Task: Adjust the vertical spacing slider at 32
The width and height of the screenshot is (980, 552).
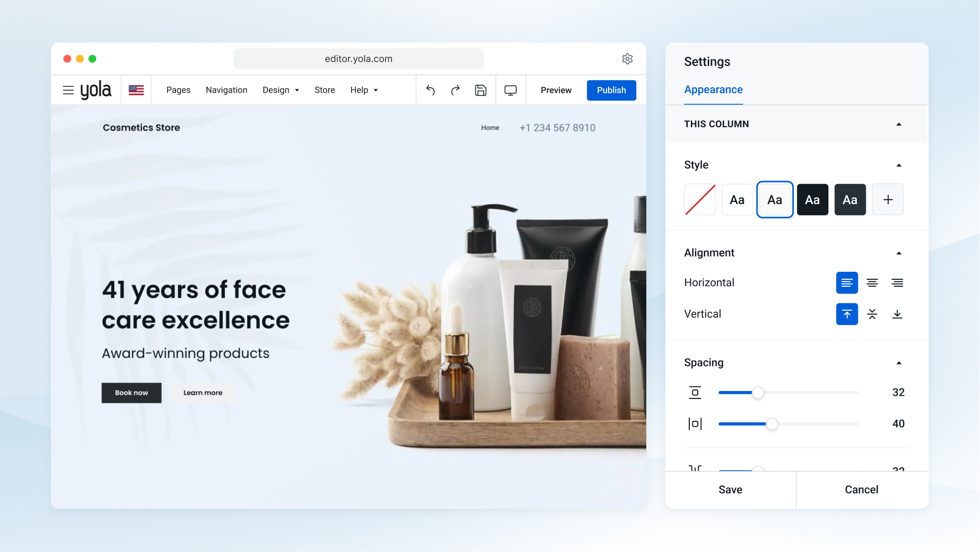Action: tap(758, 392)
